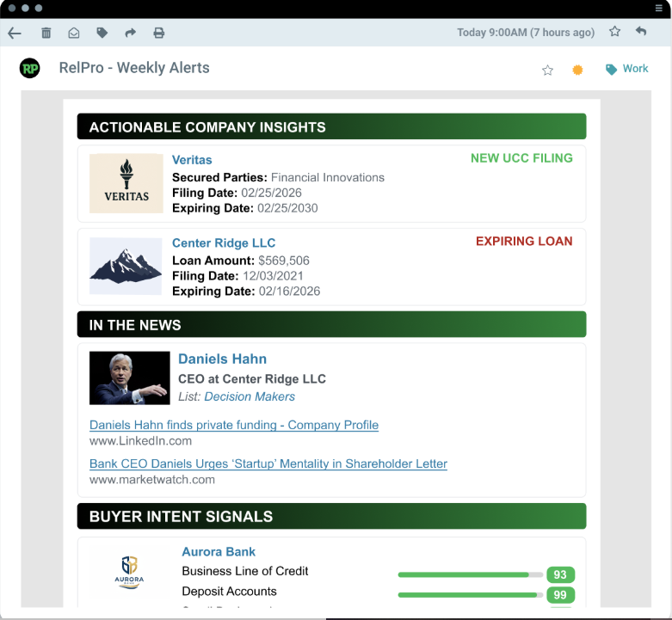Click 'CEO at Center Ridge LLC' text

[x=252, y=379]
